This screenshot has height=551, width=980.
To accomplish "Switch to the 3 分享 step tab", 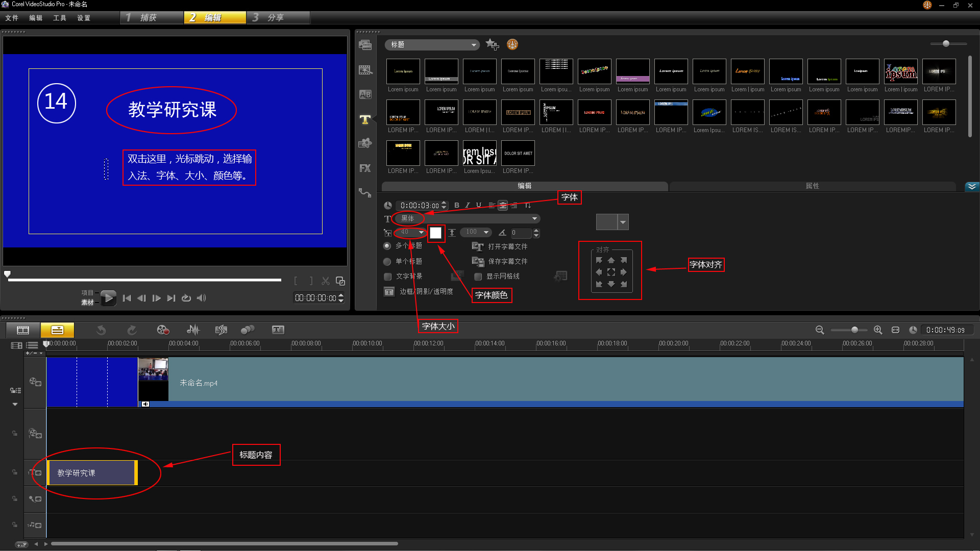I will 276,18.
